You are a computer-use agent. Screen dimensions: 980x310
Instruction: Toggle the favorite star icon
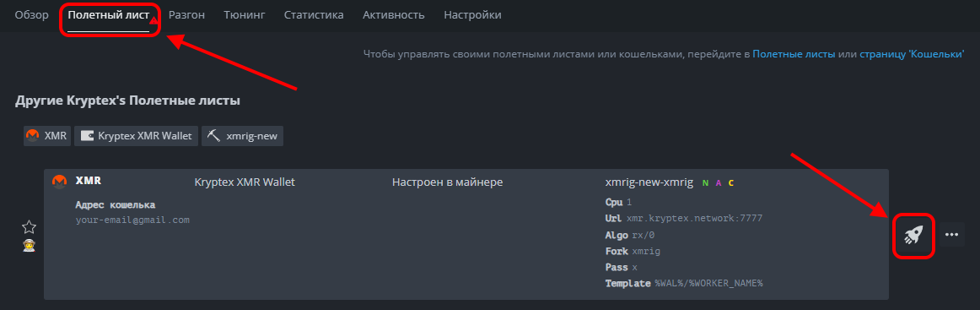click(x=30, y=227)
